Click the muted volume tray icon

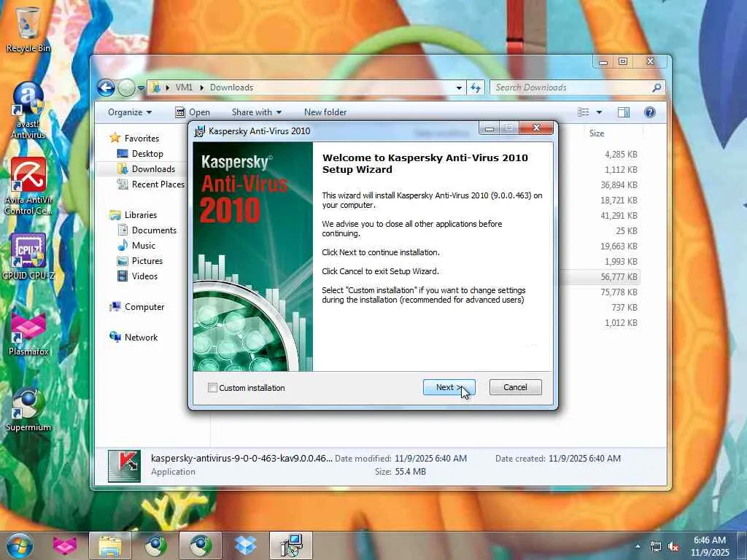click(673, 546)
